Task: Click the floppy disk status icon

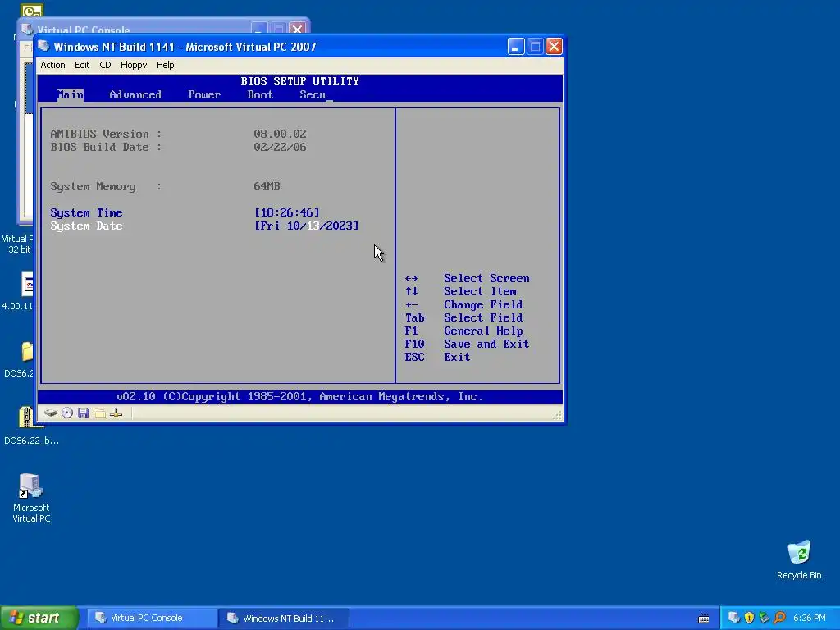Action: 83,413
